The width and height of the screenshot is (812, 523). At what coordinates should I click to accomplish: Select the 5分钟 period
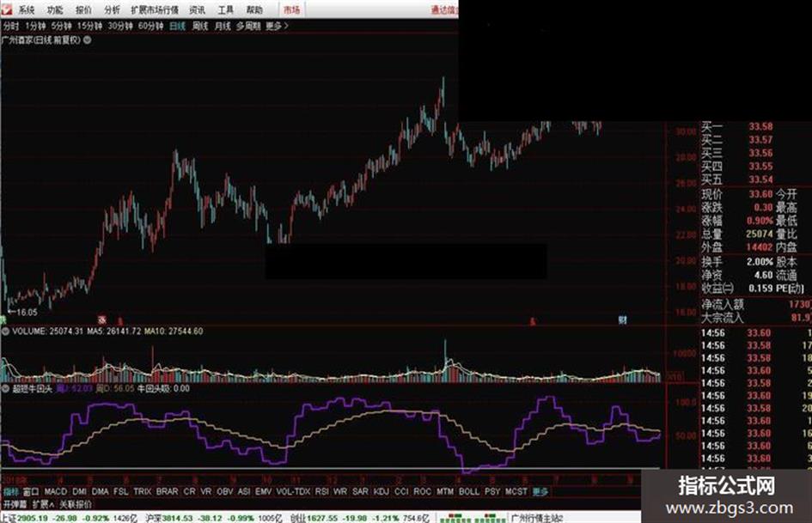(x=62, y=26)
